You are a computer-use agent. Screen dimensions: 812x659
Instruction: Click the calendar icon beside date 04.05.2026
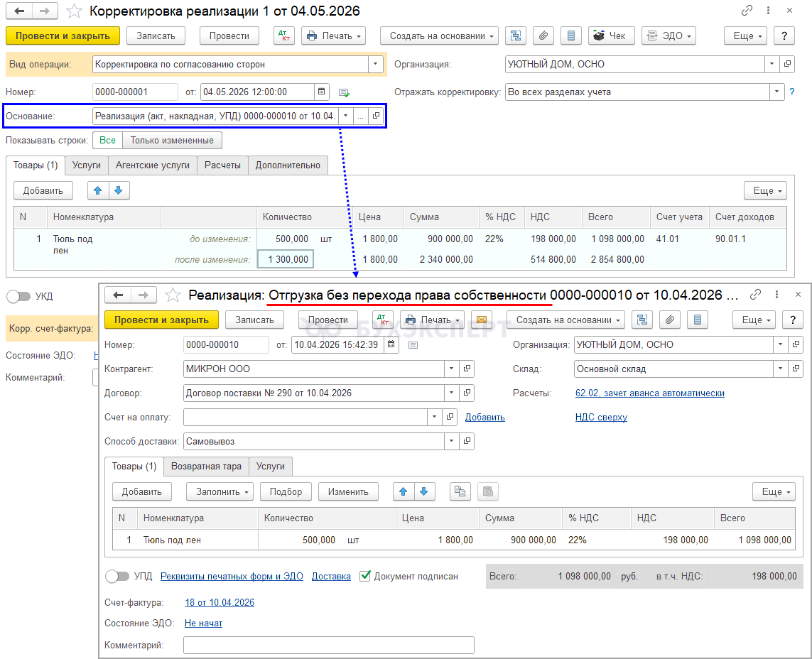pos(322,92)
